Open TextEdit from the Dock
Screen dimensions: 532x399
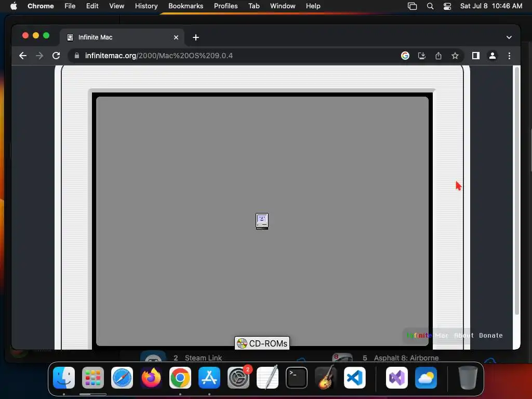(x=268, y=378)
